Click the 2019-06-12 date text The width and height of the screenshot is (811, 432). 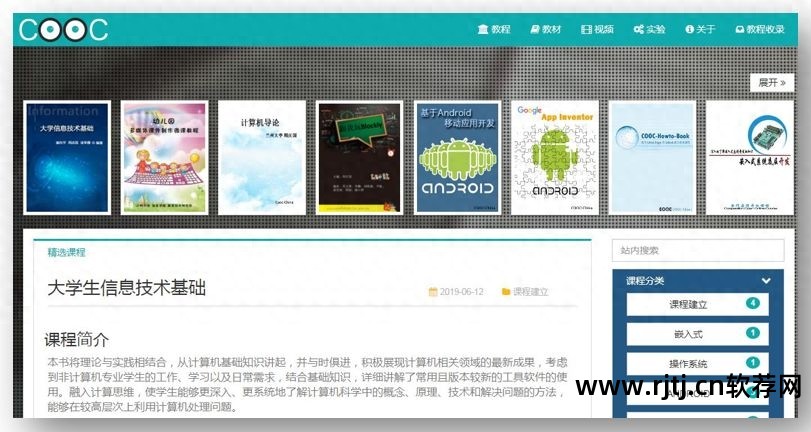(461, 292)
